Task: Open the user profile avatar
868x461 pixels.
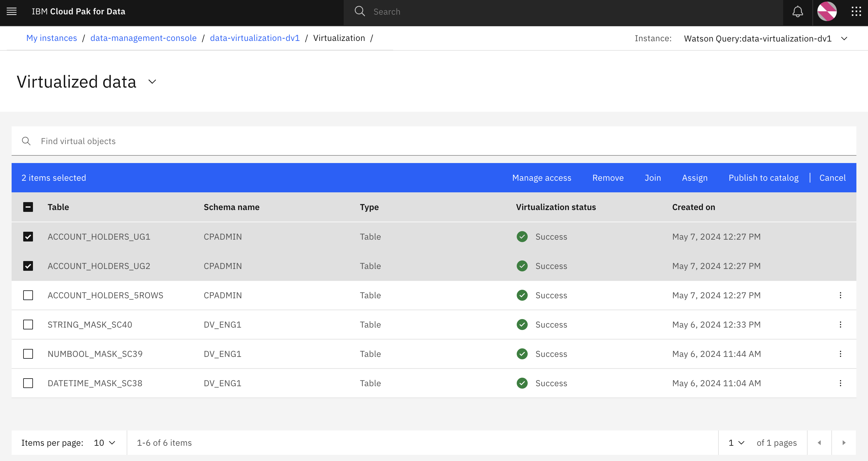Action: click(x=827, y=12)
